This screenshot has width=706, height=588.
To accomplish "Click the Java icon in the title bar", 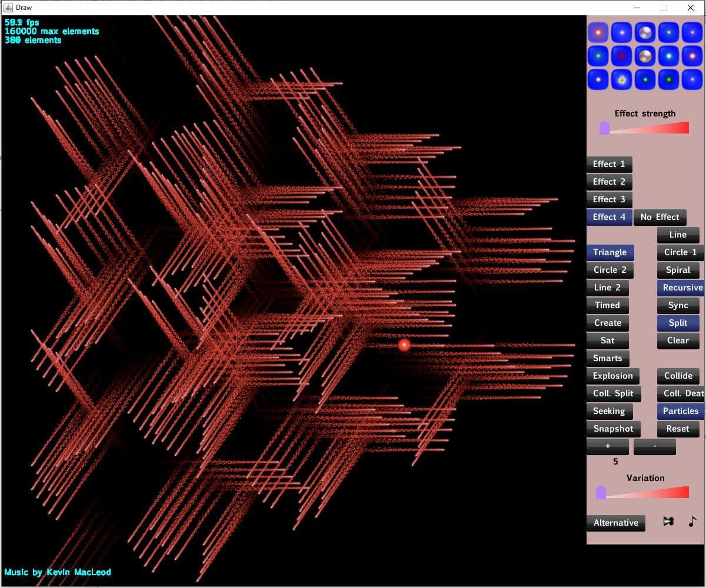I will pos(8,8).
